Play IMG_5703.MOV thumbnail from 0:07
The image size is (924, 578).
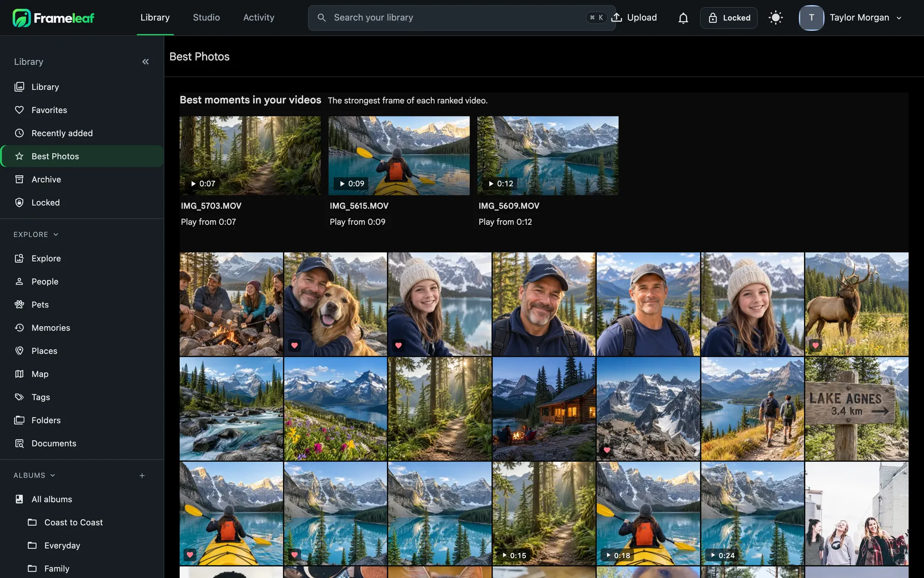click(250, 155)
